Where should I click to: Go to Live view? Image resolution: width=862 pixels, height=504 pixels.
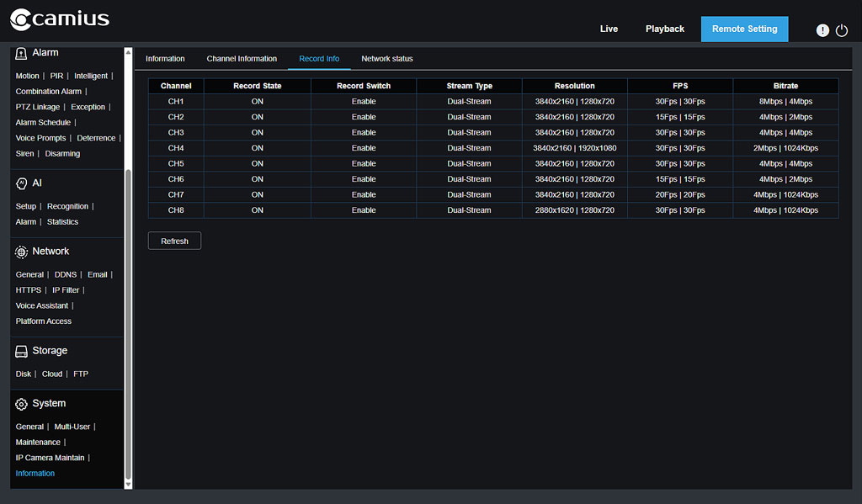pos(609,28)
